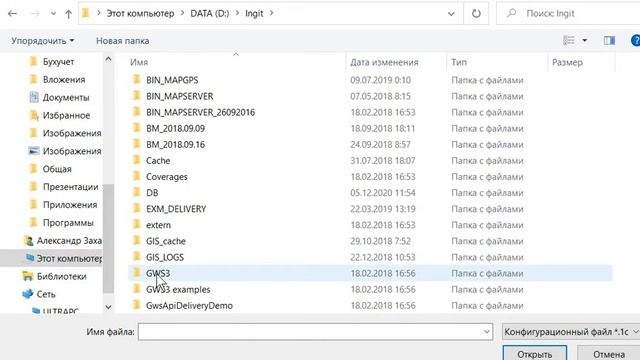Select Этот компьютер in address breadcrumb
Screen dimensions: 640x360
tap(140, 13)
